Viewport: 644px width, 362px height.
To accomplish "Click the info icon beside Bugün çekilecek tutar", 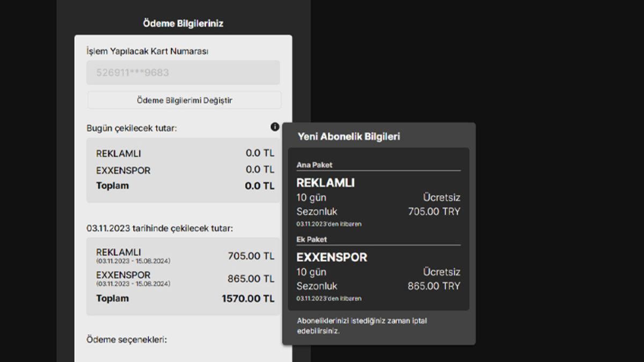I will 275,127.
